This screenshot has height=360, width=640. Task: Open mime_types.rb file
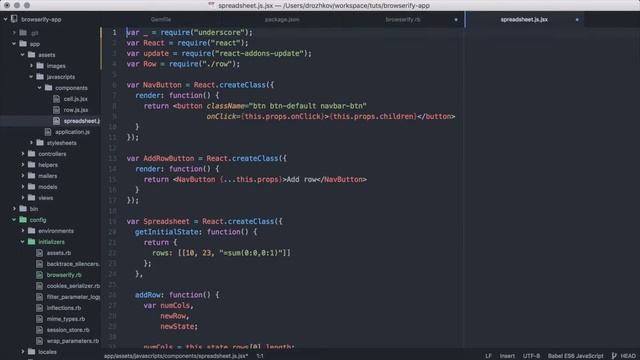coord(66,319)
